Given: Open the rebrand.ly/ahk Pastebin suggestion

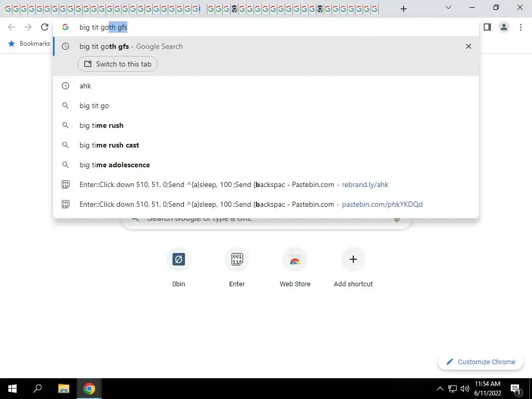Looking at the screenshot, I should pos(266,184).
